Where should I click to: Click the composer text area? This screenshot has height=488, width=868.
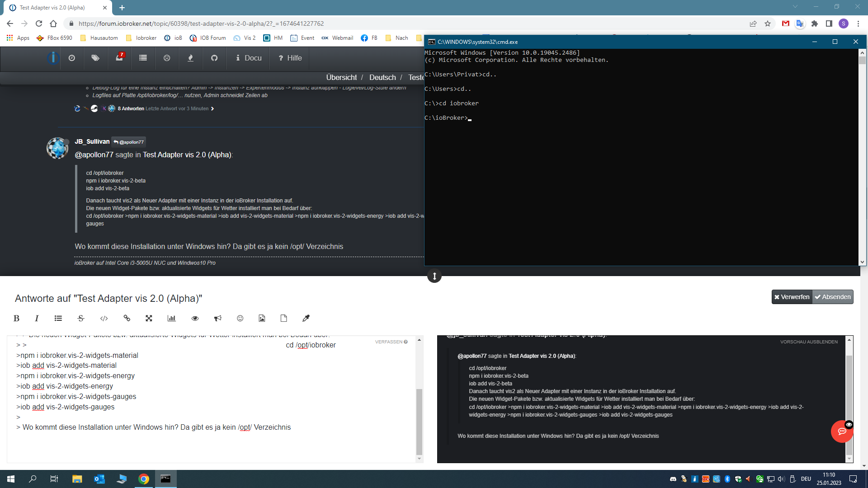click(x=212, y=399)
